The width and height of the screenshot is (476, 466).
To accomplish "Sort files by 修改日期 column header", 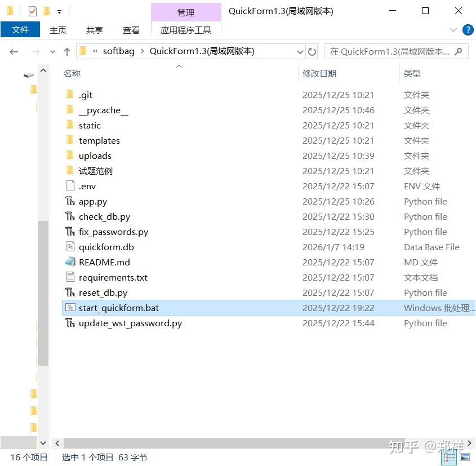I will [x=319, y=73].
